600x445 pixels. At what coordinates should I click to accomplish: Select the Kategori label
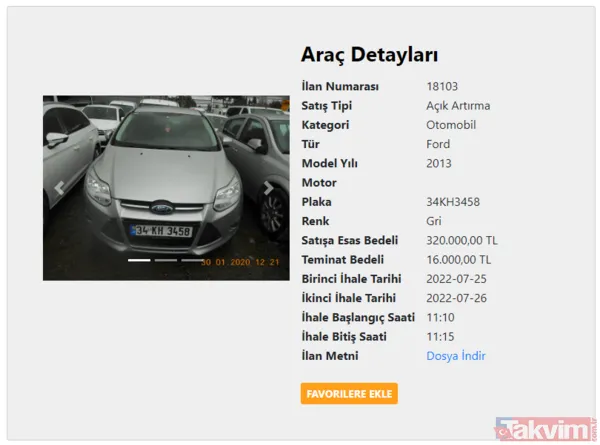pos(325,125)
